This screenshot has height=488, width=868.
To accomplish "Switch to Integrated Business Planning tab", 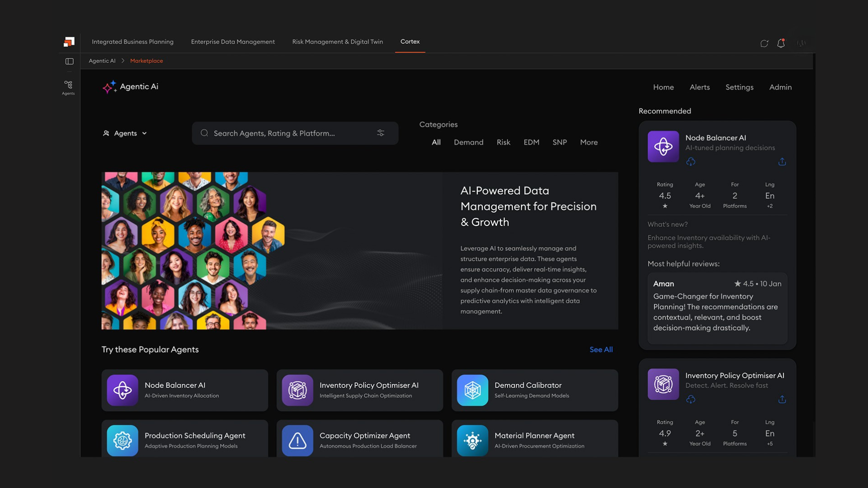I will (132, 42).
